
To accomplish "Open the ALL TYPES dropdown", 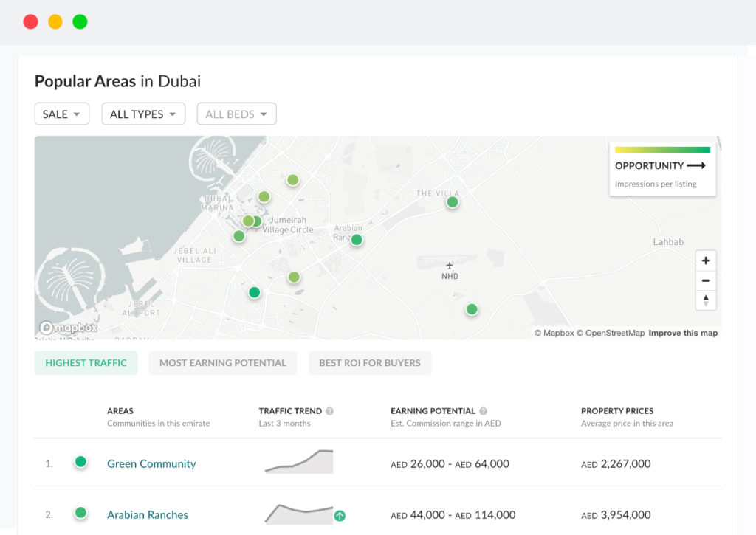I will [143, 114].
